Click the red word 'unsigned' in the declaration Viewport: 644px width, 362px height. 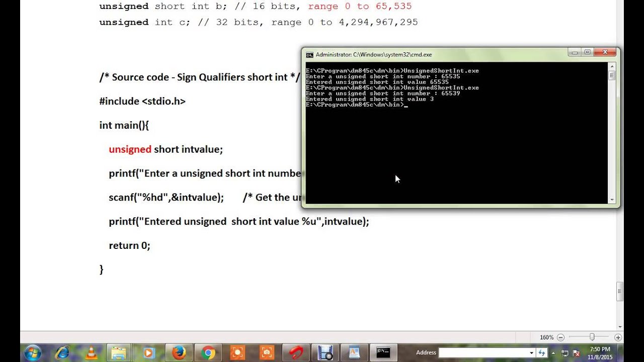click(x=130, y=149)
